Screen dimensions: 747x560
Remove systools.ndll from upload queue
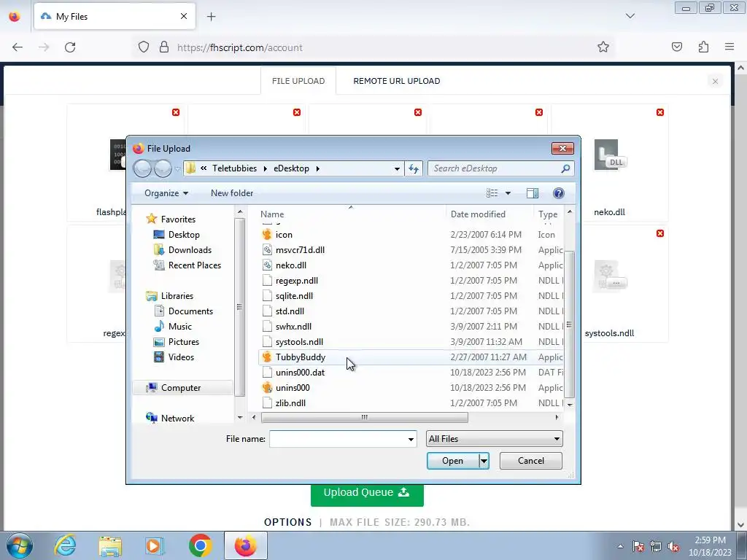[x=659, y=233]
